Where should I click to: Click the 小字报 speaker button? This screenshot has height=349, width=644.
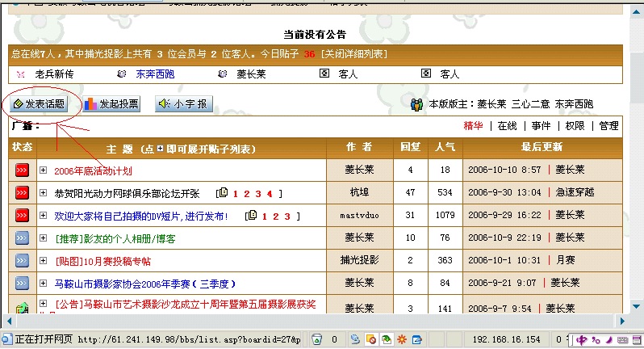click(182, 104)
